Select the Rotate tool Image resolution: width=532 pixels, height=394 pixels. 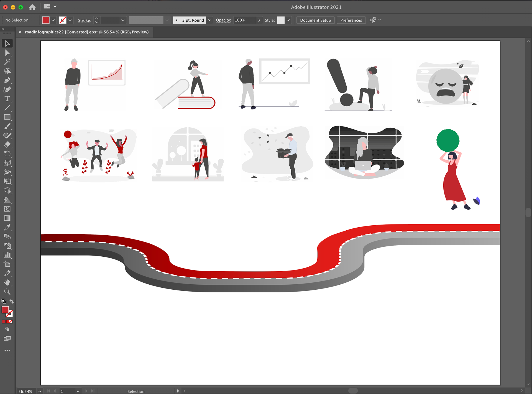[7, 154]
